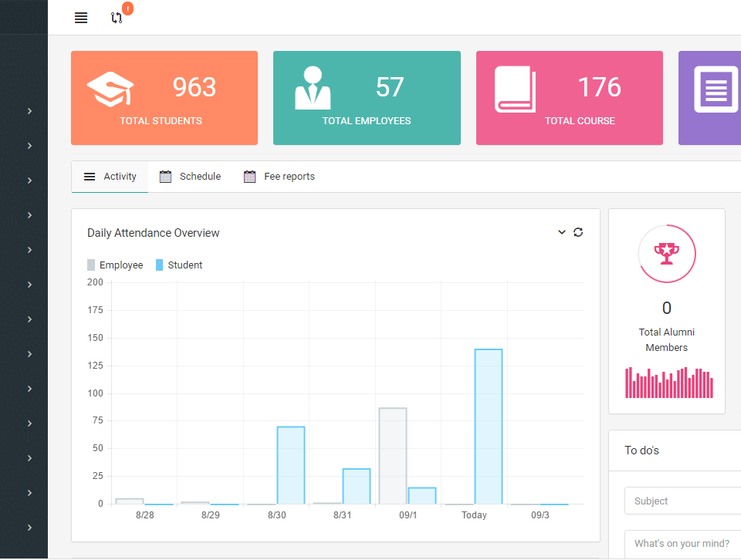This screenshot has width=741, height=560.
Task: Click the sync arrows icon in the header
Action: pyautogui.click(x=117, y=18)
